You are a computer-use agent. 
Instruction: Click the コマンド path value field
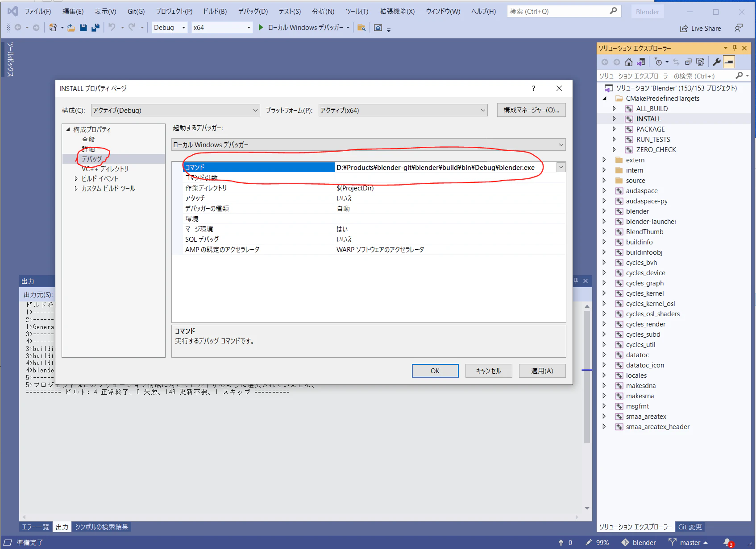445,167
